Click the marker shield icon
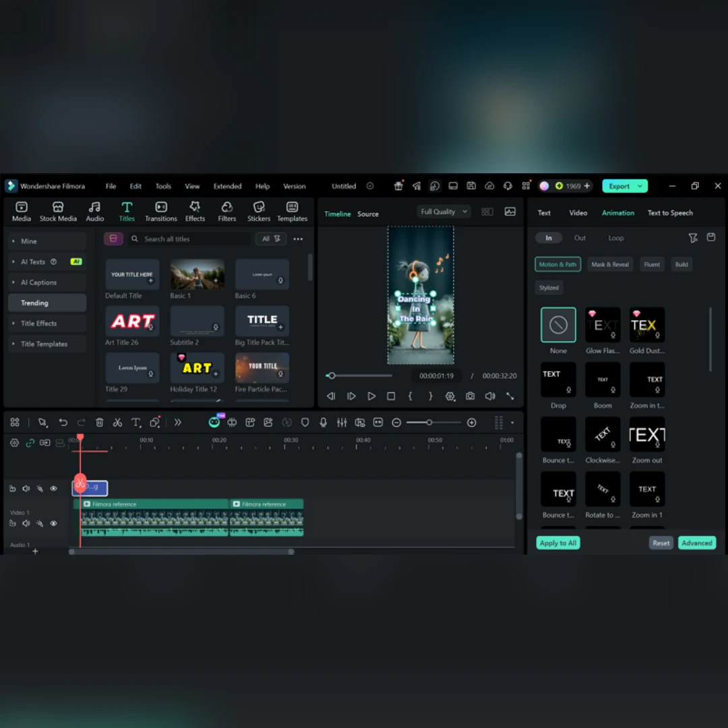 (x=305, y=422)
